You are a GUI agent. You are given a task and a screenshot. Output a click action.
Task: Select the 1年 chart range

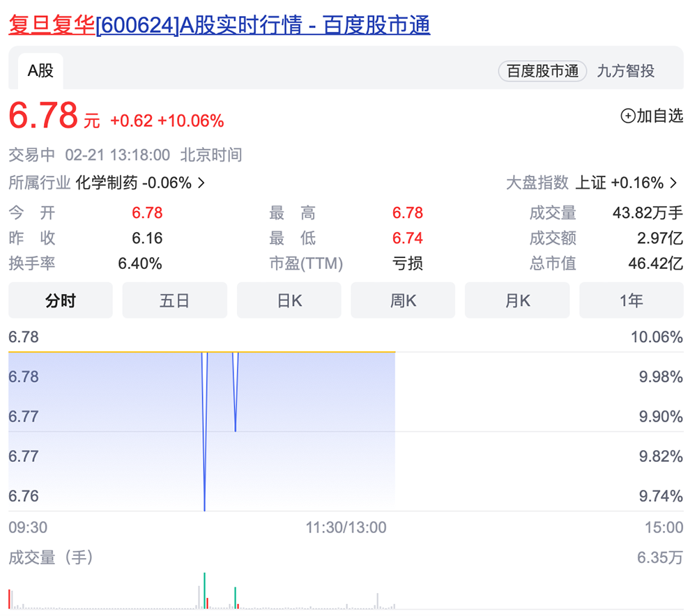[x=631, y=301]
